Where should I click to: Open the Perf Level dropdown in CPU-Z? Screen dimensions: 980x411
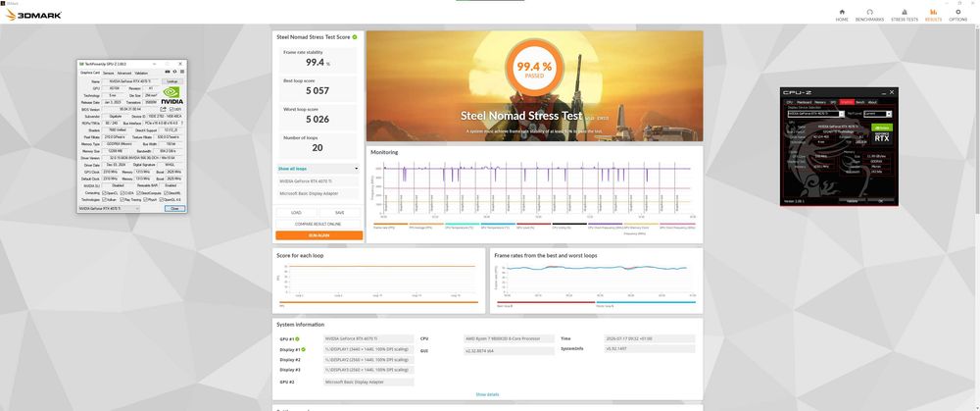(877, 114)
